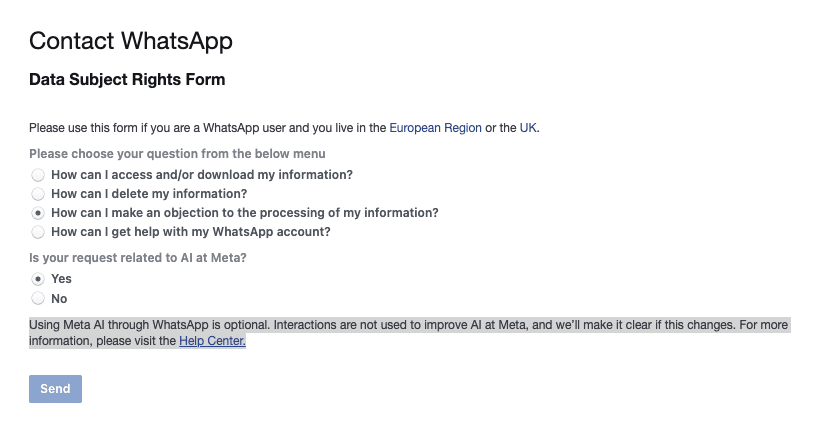
Task: Click the 'How can I get help with my WhatsApp account?' label
Action: tap(191, 232)
